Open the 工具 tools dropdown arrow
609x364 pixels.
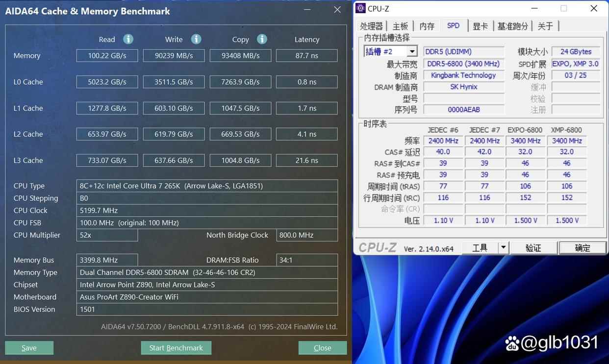pyautogui.click(x=503, y=247)
